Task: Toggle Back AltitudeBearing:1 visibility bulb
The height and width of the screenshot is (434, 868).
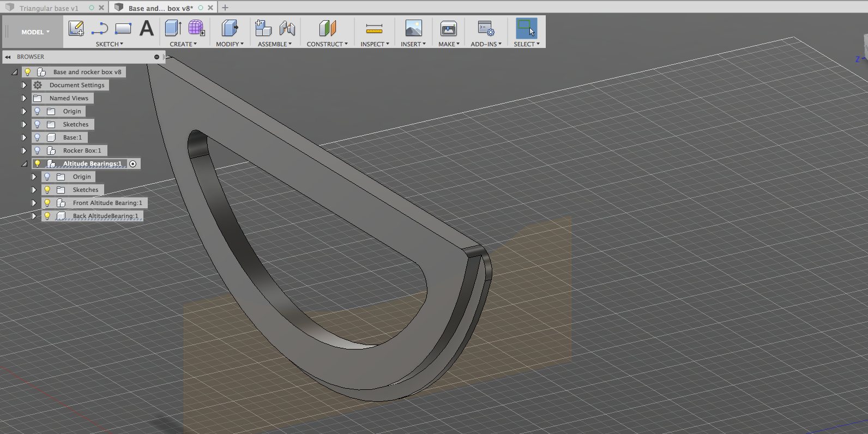Action: pyautogui.click(x=47, y=216)
